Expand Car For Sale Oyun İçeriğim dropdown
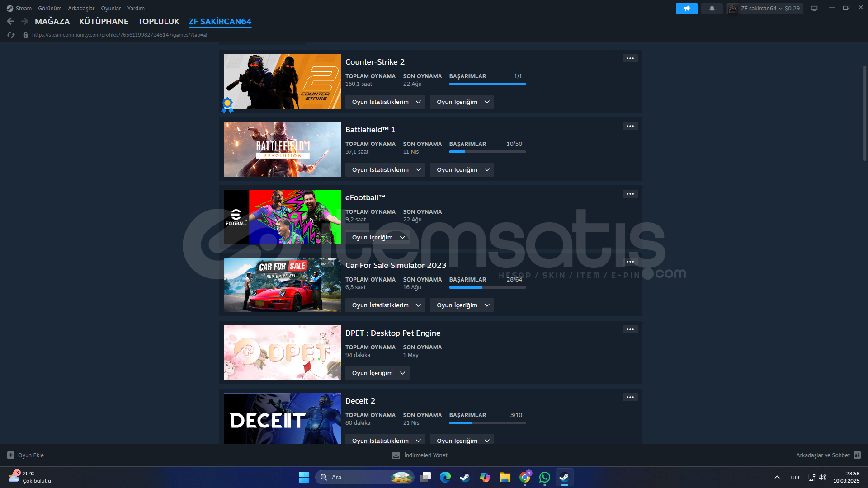Image resolution: width=868 pixels, height=488 pixels. coord(462,305)
